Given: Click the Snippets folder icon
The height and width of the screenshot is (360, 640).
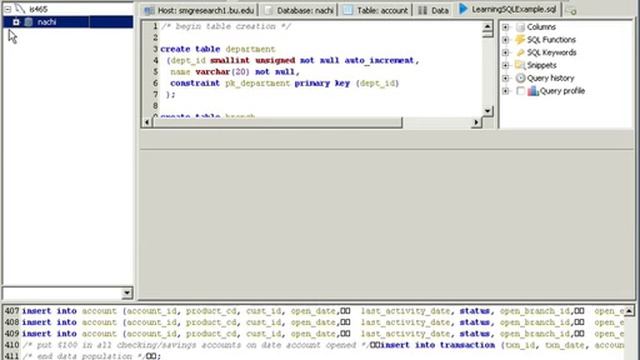Looking at the screenshot, I should (520, 65).
